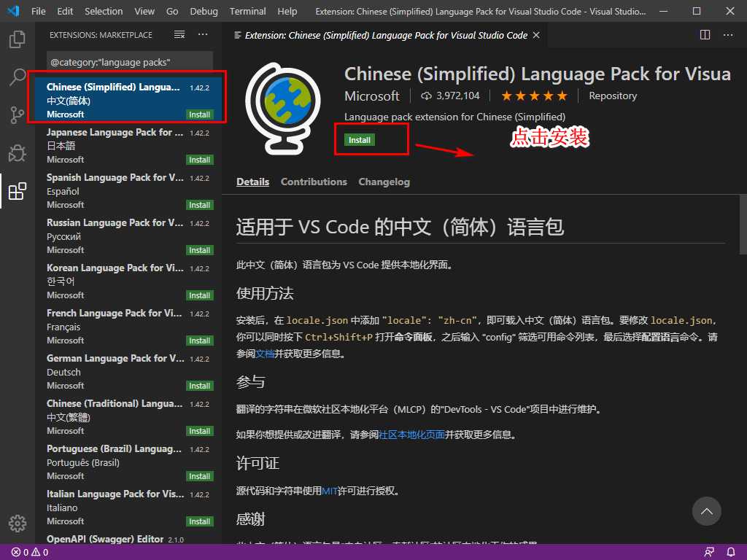Switch to the Changelog tab
The height and width of the screenshot is (560, 747).
[x=384, y=182]
